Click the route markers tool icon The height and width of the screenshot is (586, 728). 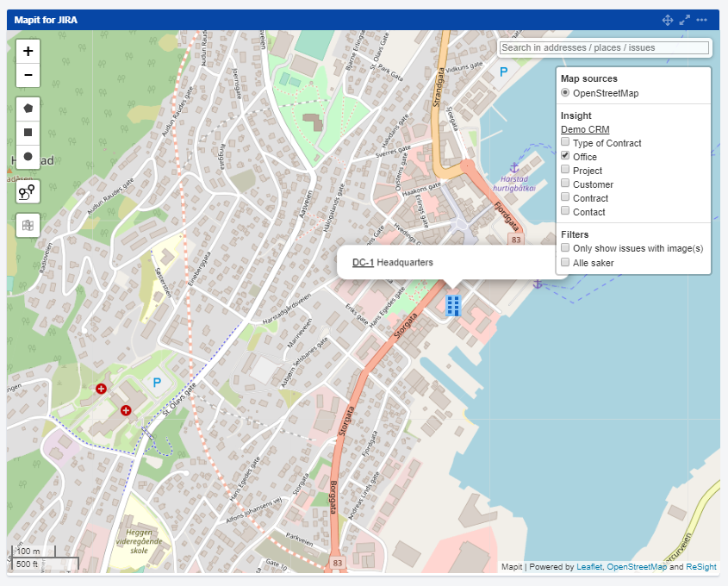[28, 191]
